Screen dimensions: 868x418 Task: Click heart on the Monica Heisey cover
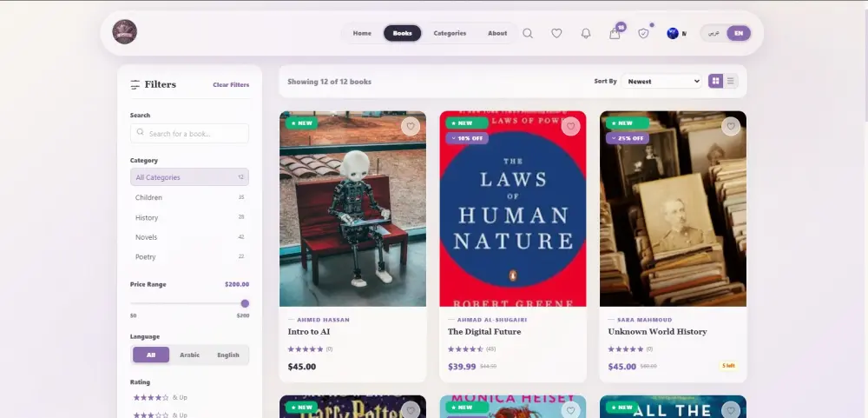(571, 410)
